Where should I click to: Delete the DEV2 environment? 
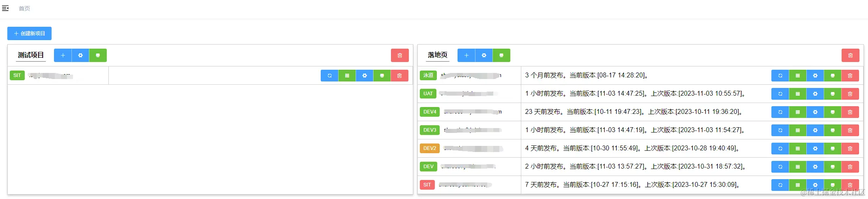pyautogui.click(x=850, y=149)
